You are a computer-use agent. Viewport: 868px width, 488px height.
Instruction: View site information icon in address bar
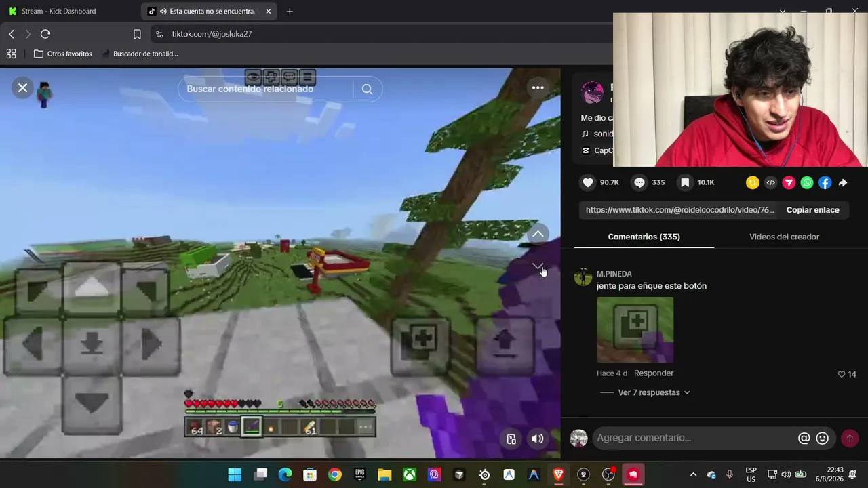(x=159, y=34)
